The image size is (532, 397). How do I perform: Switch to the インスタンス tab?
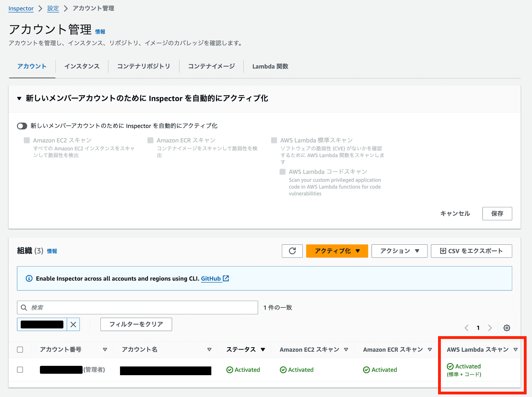(82, 66)
